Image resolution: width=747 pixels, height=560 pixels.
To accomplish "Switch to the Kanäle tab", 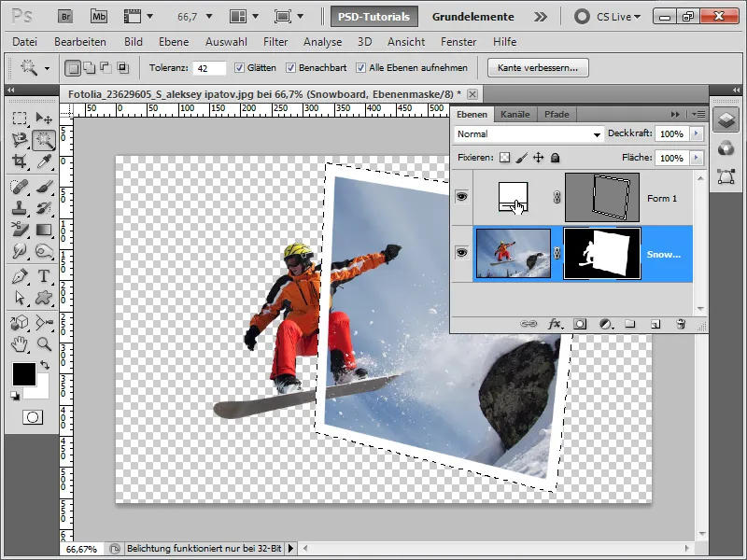I will (515, 114).
